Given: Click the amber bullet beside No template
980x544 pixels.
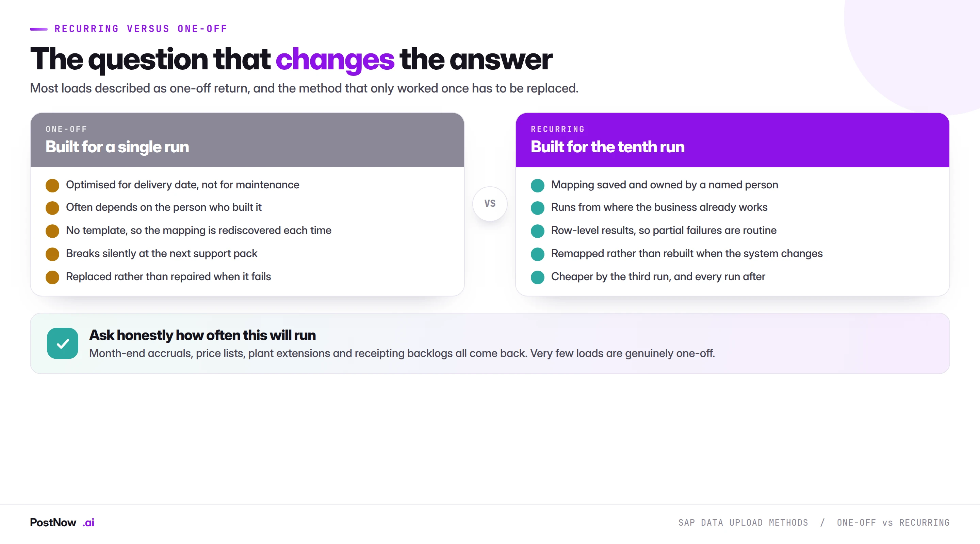Looking at the screenshot, I should [52, 231].
